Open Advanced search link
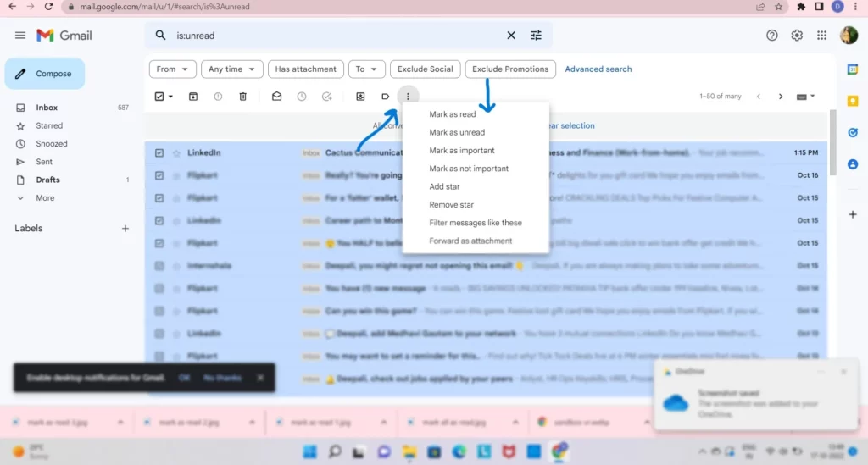 point(598,69)
